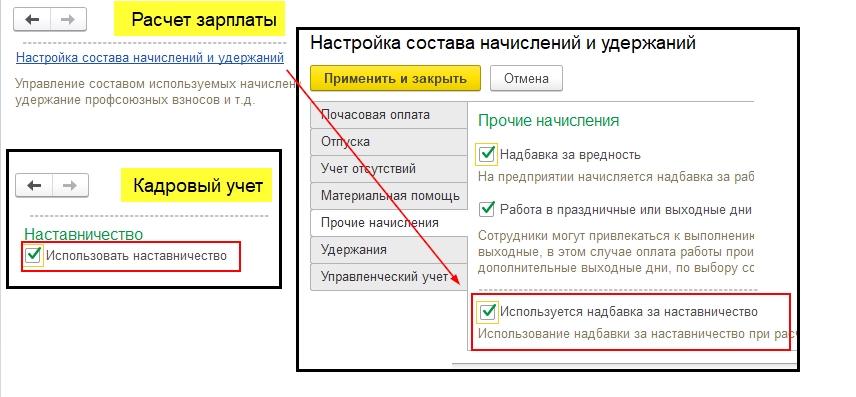Click Прочие начисления green heading
Screen dimensions: 856x397
coord(549,121)
